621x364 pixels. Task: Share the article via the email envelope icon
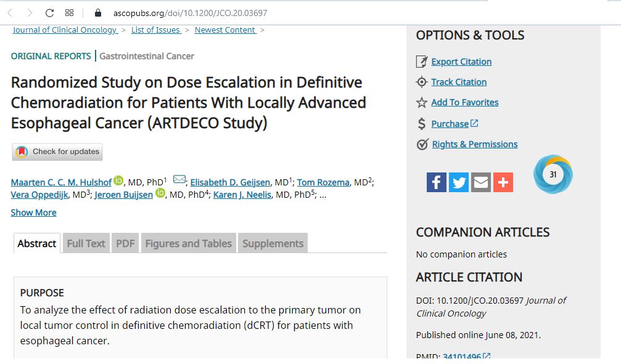pyautogui.click(x=480, y=182)
